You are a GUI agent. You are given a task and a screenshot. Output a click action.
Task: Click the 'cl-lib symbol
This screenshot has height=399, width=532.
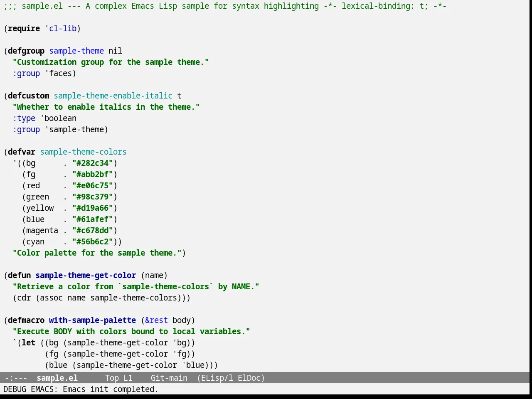pyautogui.click(x=61, y=28)
